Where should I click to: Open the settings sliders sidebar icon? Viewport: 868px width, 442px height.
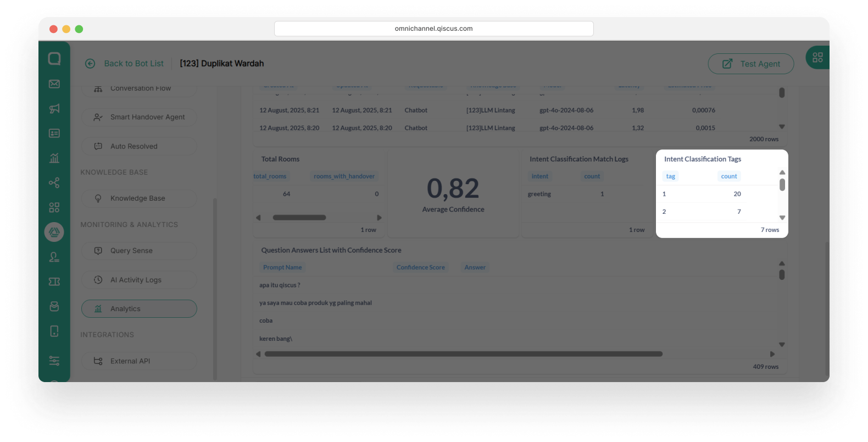(54, 361)
